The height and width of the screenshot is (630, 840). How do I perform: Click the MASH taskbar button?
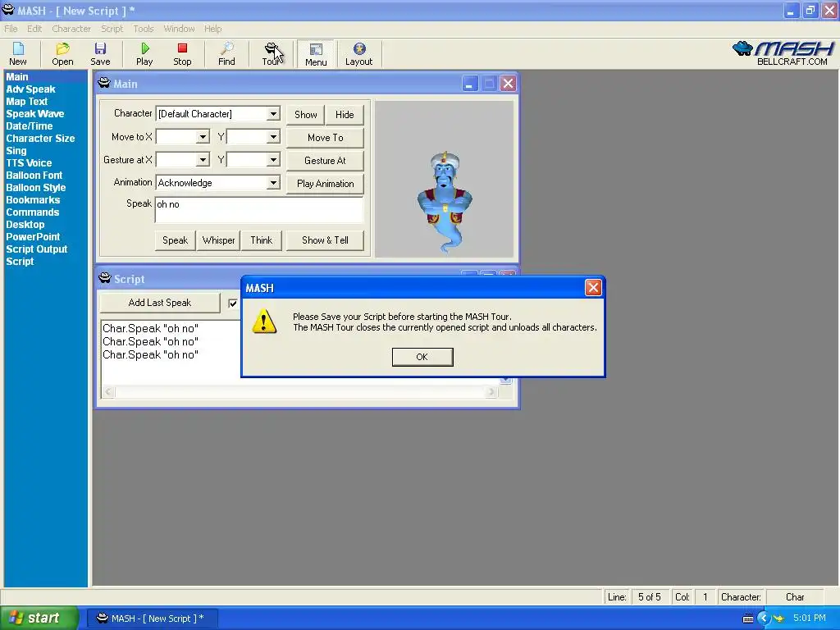pyautogui.click(x=151, y=619)
